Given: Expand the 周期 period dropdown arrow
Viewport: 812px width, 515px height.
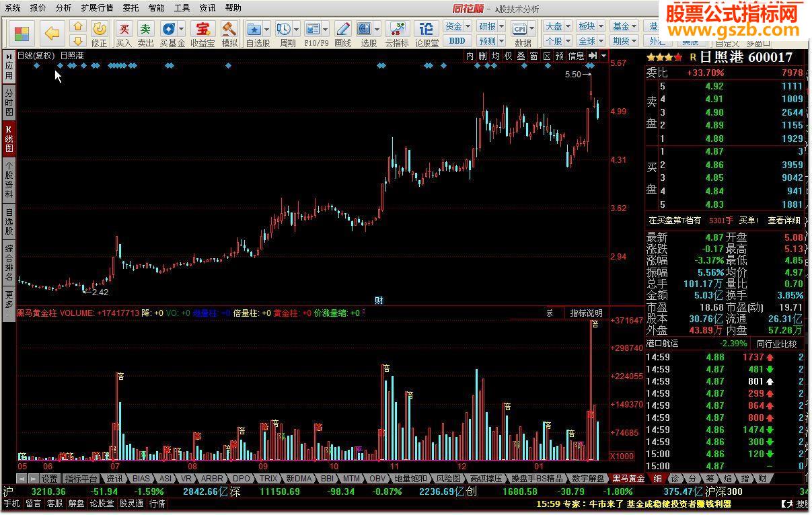Looking at the screenshot, I should pos(297,30).
